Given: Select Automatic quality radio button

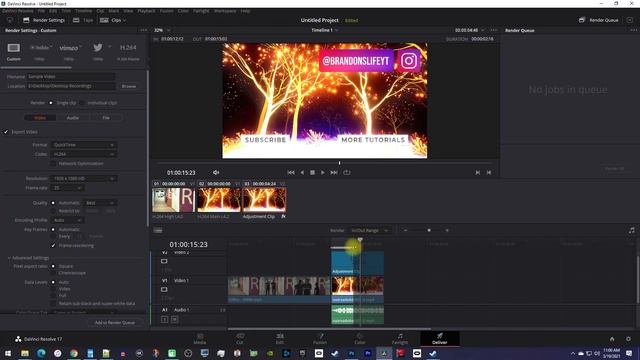Looking at the screenshot, I should click(x=53, y=203).
